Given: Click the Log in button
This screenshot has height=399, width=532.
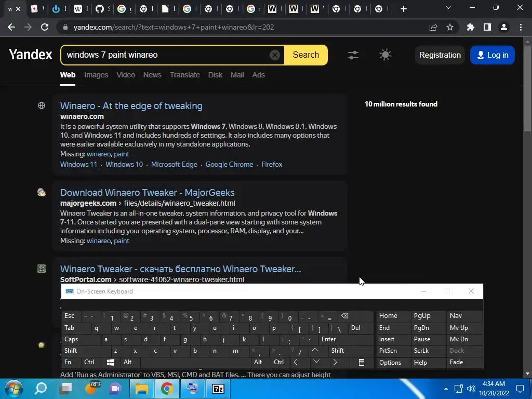Looking at the screenshot, I should tap(493, 55).
